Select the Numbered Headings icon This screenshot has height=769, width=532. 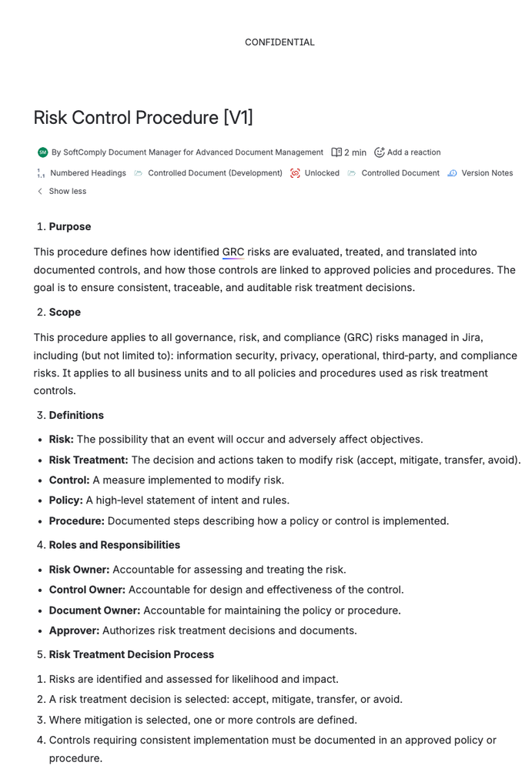[41, 173]
